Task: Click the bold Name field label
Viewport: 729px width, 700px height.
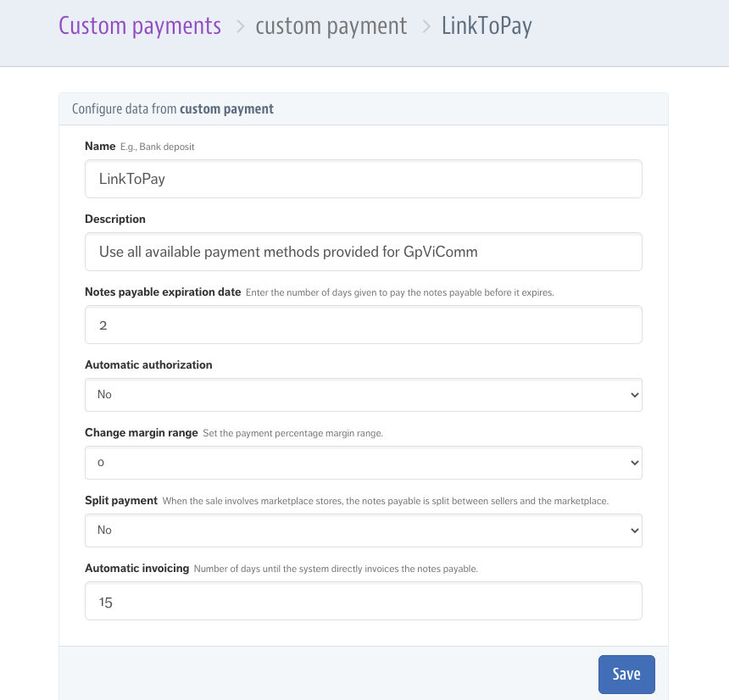Action: coord(100,147)
